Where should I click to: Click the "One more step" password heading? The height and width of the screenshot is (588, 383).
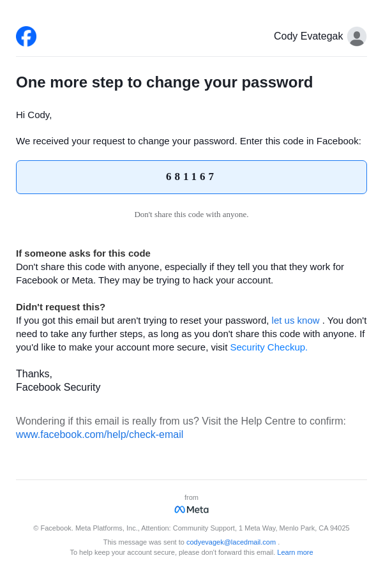(x=164, y=82)
